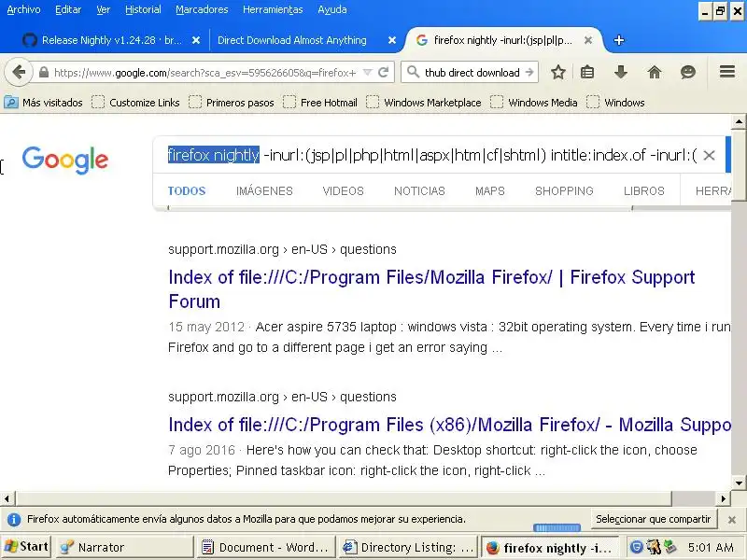Click horizontal scrollbar left arrow

7,498
